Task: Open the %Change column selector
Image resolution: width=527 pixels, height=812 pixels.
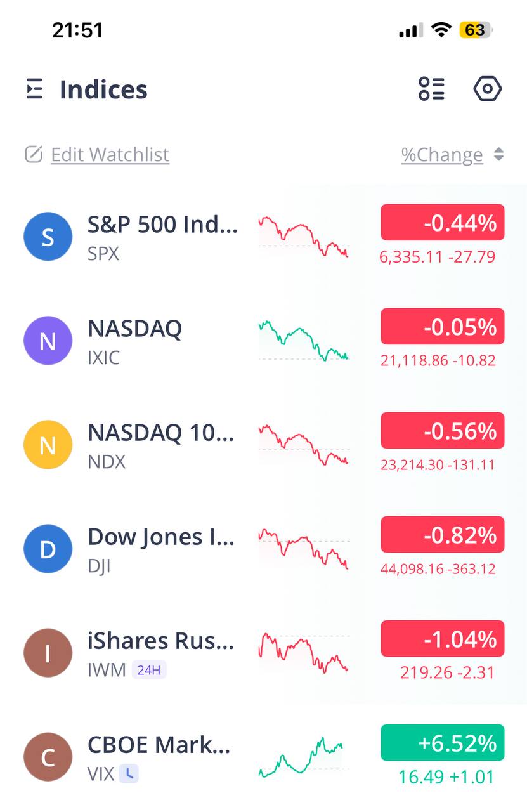Action: click(442, 155)
